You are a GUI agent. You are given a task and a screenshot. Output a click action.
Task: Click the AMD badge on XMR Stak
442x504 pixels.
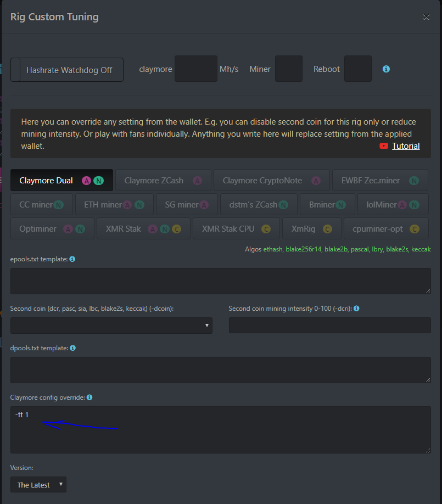pyautogui.click(x=153, y=229)
